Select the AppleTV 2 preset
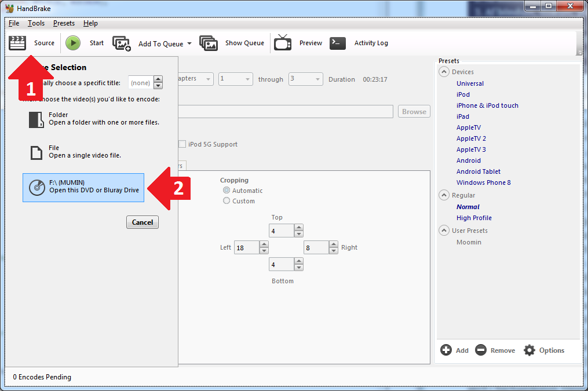Image resolution: width=588 pixels, height=391 pixels. click(x=471, y=138)
